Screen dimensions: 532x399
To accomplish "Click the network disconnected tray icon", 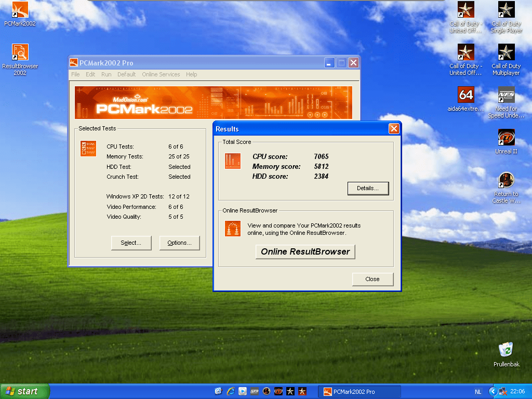I will [503, 392].
